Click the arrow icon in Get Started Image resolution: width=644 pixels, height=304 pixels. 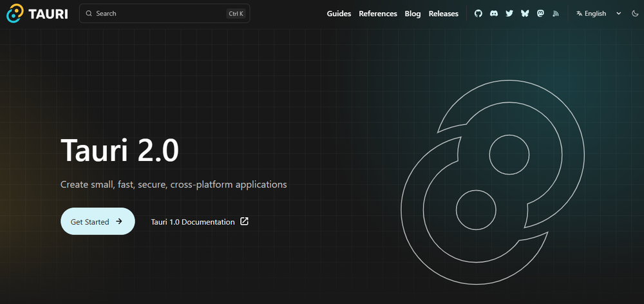coord(118,222)
